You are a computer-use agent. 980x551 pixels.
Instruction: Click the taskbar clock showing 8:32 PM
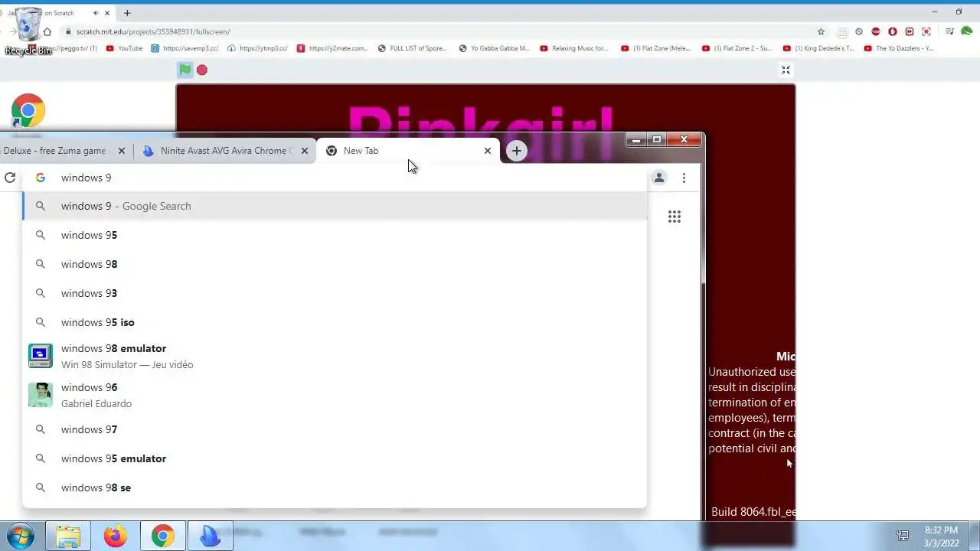tap(941, 536)
